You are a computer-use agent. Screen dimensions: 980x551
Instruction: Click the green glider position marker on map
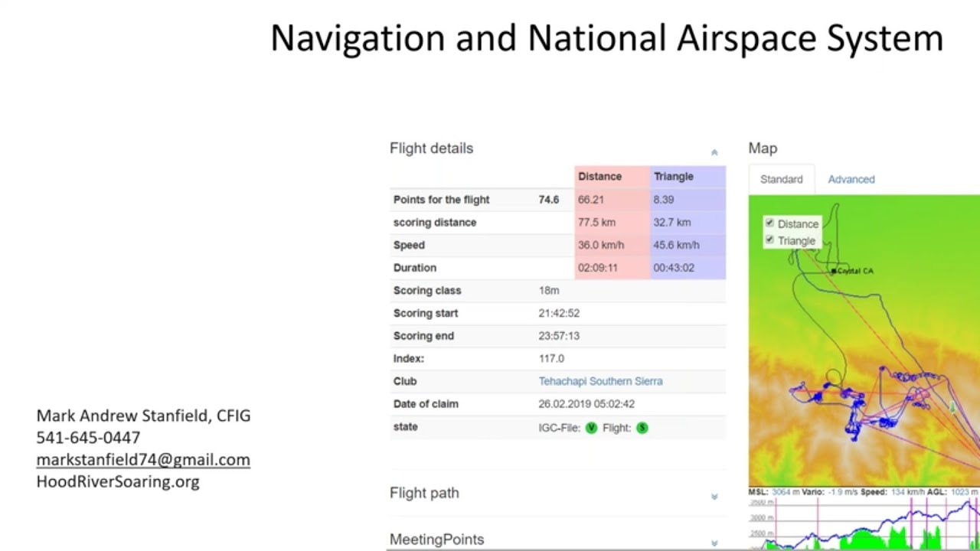point(953,407)
